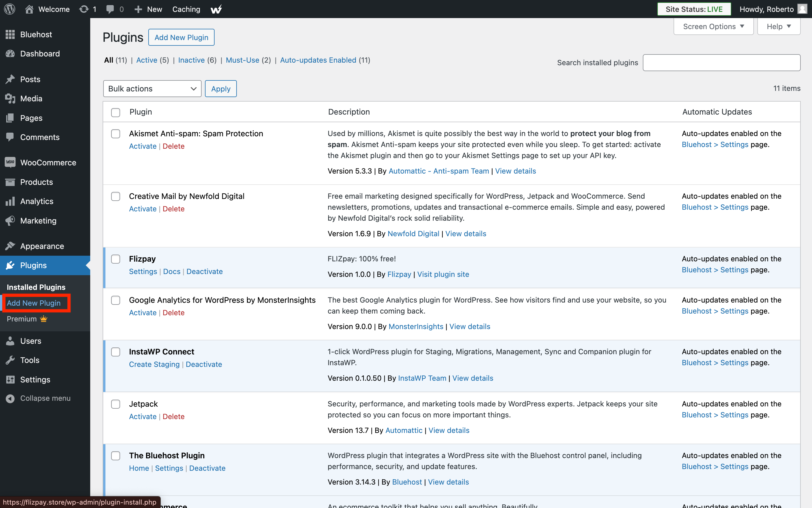This screenshot has width=812, height=508.
Task: Click the Comments bubble icon in sidebar
Action: [x=10, y=137]
